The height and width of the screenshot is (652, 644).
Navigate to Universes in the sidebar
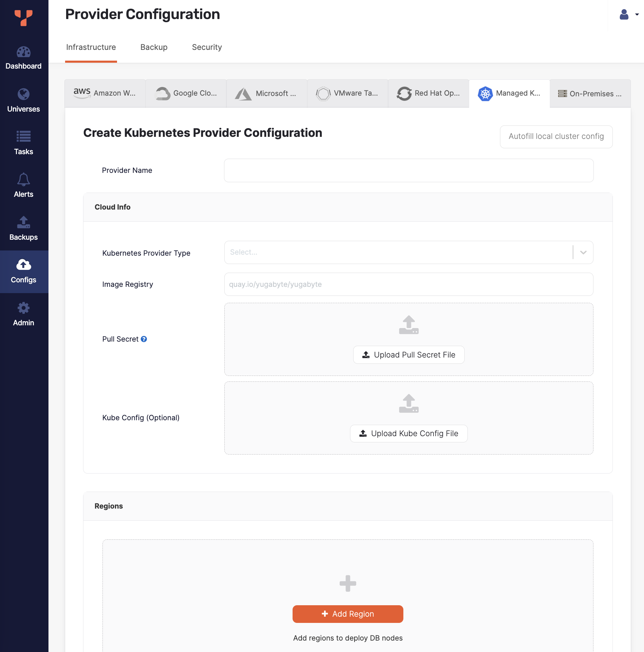click(24, 100)
